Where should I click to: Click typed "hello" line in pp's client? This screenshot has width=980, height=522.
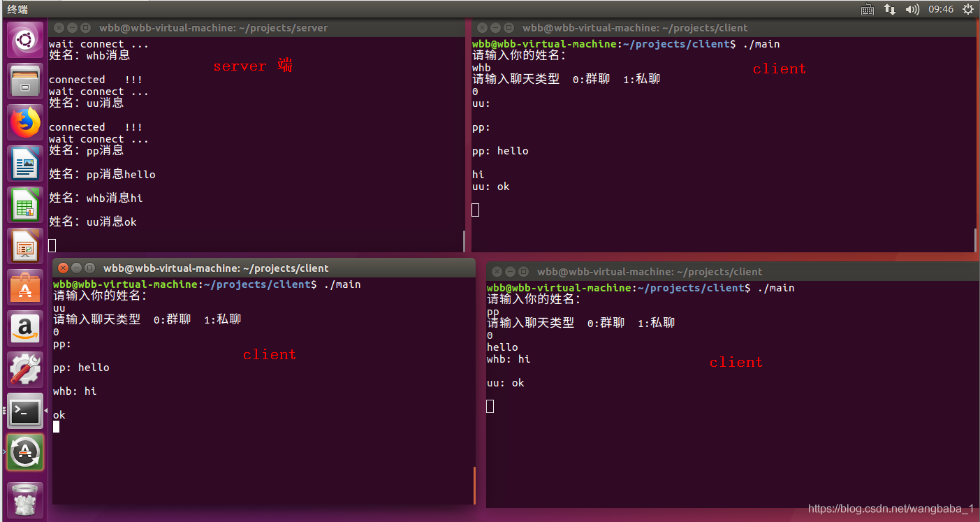click(x=502, y=347)
